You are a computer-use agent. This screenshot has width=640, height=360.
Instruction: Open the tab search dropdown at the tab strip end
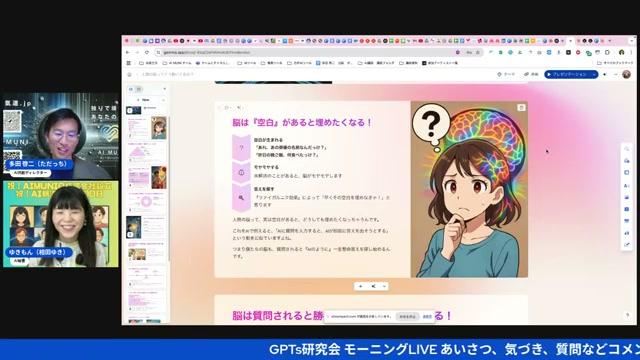coord(631,41)
